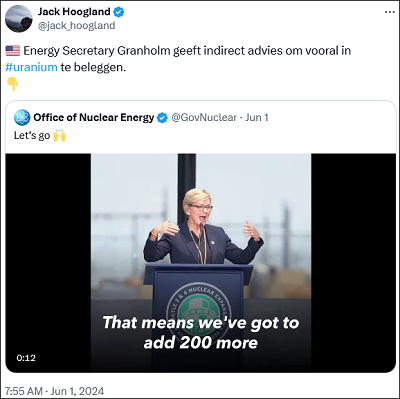400x399 pixels.
Task: Click the @jack_hoogland handle
Action: point(77,26)
